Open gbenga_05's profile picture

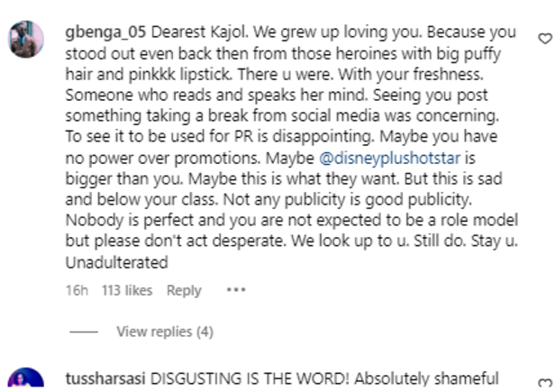(x=27, y=40)
